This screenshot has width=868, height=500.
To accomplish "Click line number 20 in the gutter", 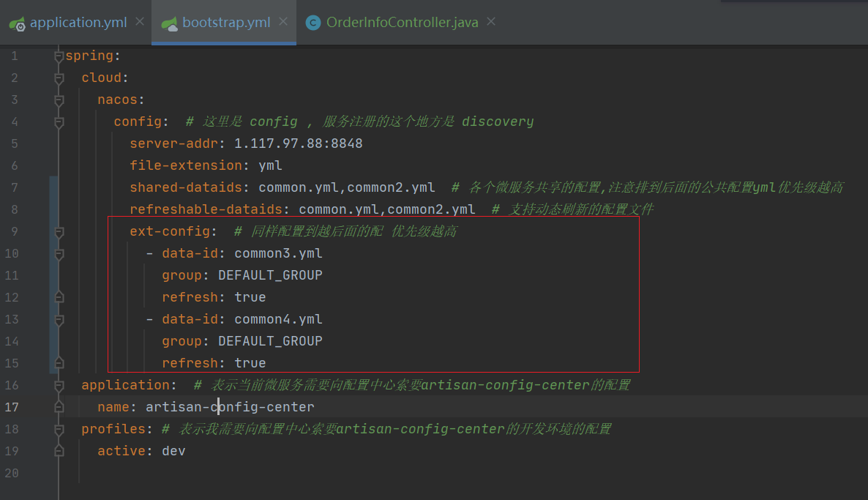I will pos(12,473).
